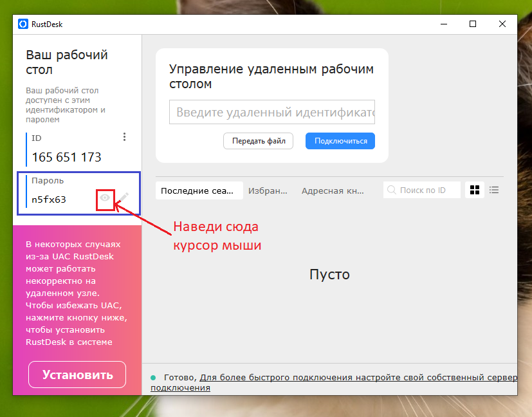Click the Пароль label
The image size is (532, 417).
pos(48,181)
